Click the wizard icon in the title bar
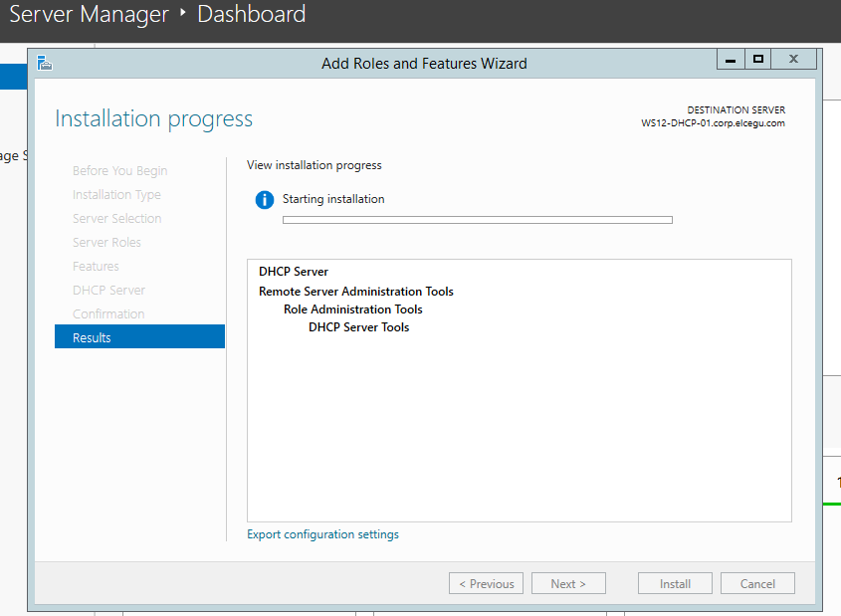Viewport: 841px width, 616px height. (44, 63)
